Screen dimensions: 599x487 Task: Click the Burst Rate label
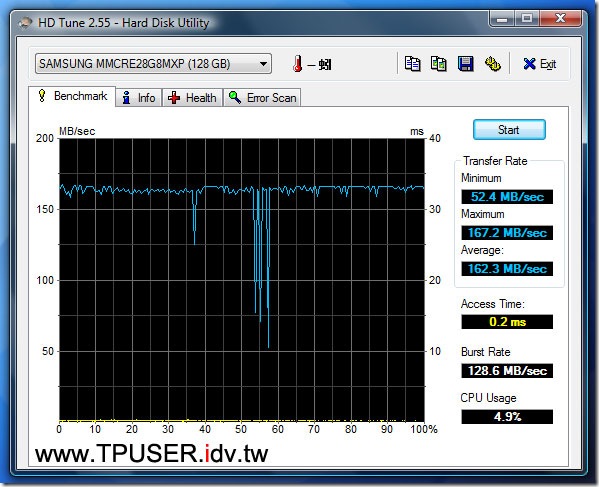point(486,352)
